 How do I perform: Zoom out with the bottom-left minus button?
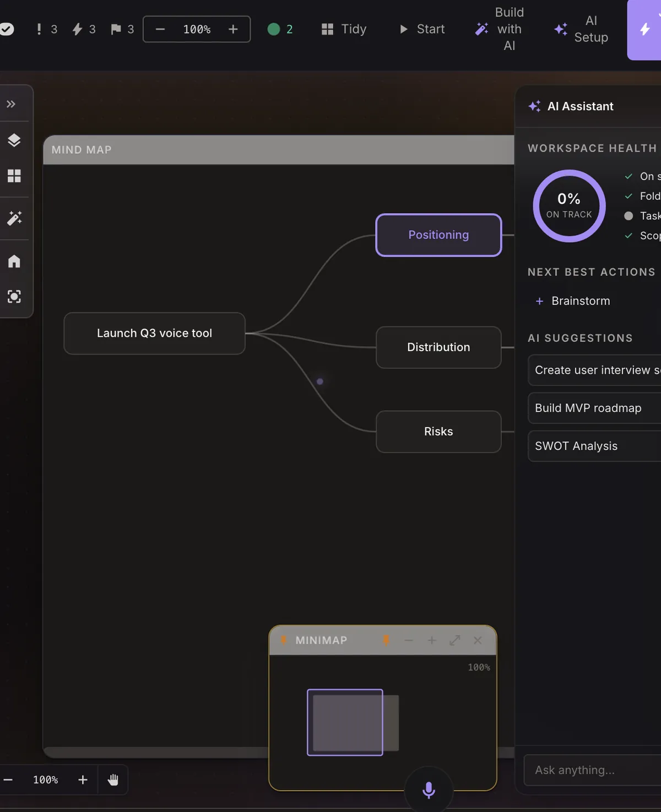(x=8, y=780)
